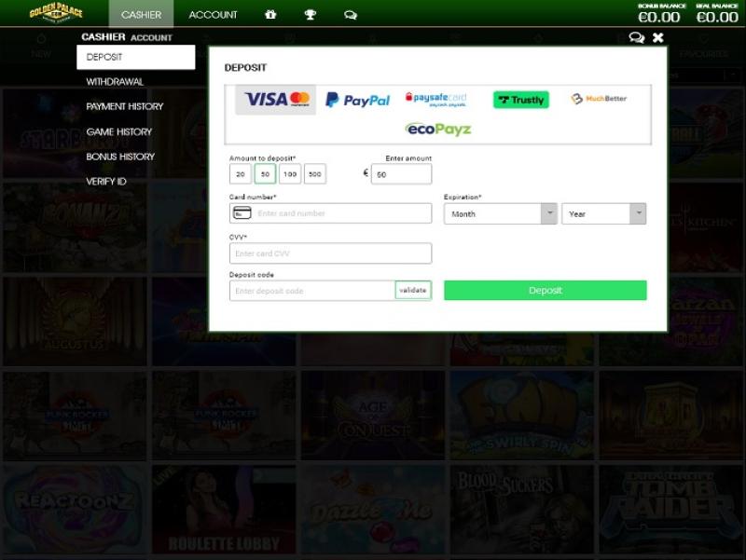Select ecoPayz payment method
746x560 pixels.
(x=437, y=130)
